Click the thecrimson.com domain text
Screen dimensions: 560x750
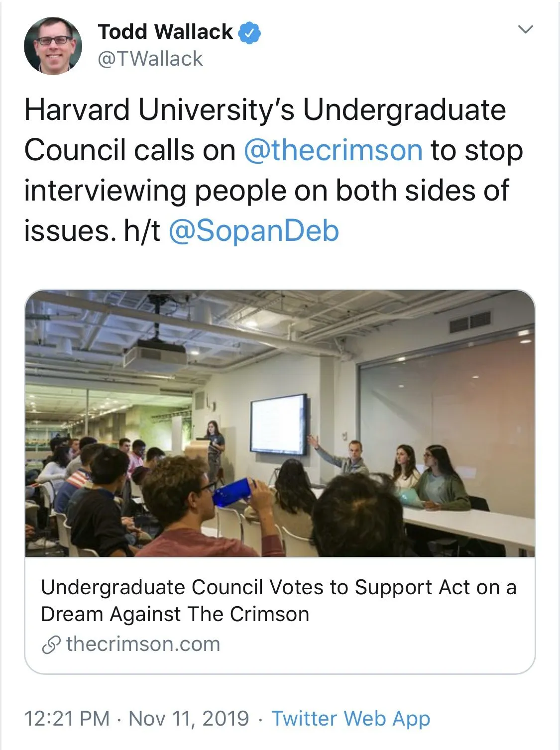pos(143,644)
